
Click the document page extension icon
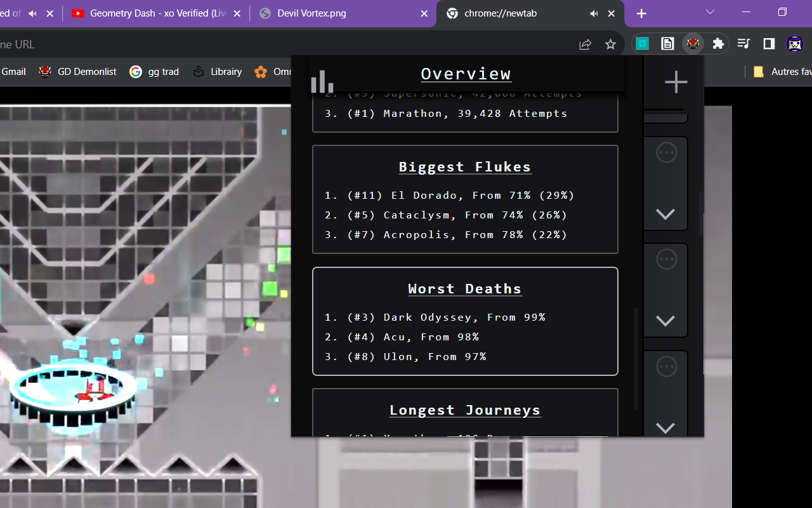667,44
